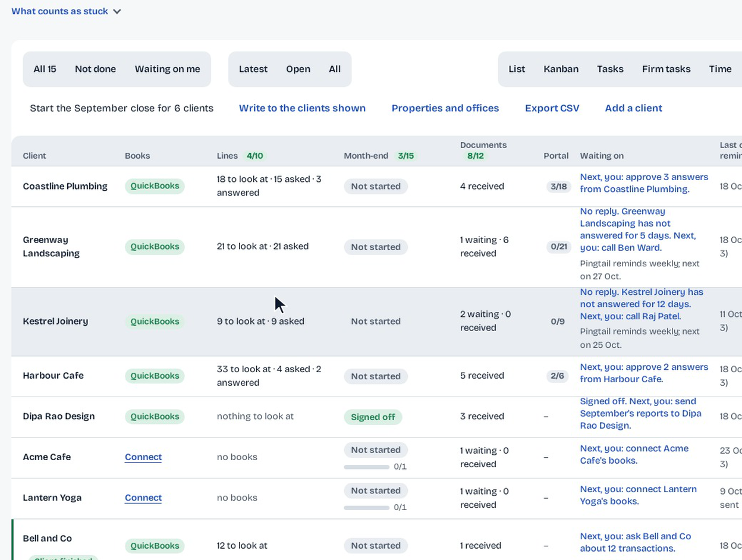Open the Bell and Co client
The width and height of the screenshot is (742, 560).
coord(47,539)
